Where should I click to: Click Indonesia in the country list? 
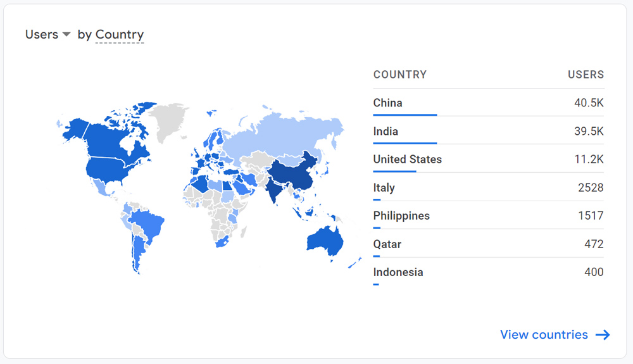pyautogui.click(x=398, y=272)
